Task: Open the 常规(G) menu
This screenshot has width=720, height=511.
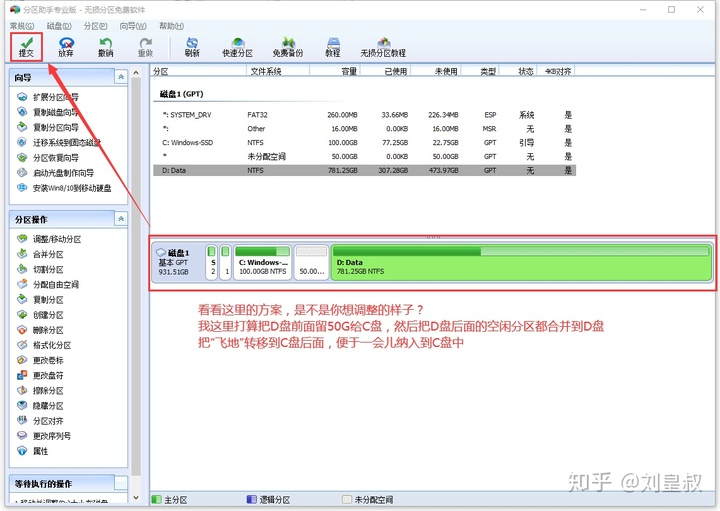Action: point(22,26)
